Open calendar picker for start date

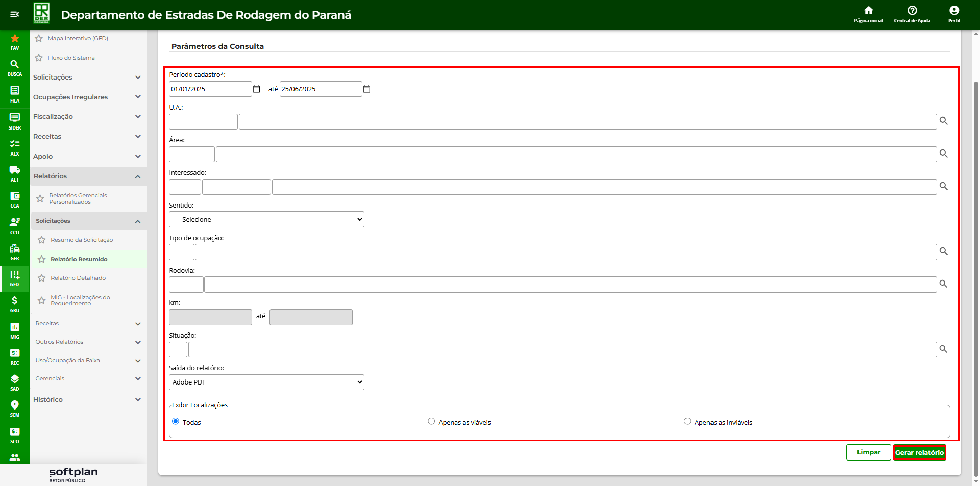257,89
